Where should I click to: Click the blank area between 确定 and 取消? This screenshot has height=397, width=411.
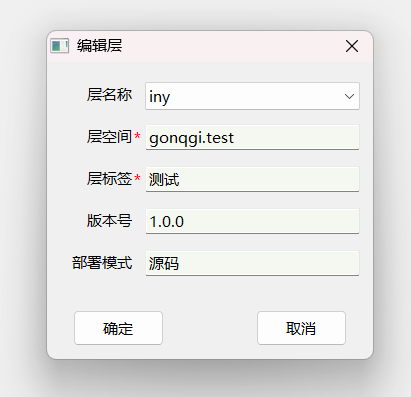(x=210, y=328)
